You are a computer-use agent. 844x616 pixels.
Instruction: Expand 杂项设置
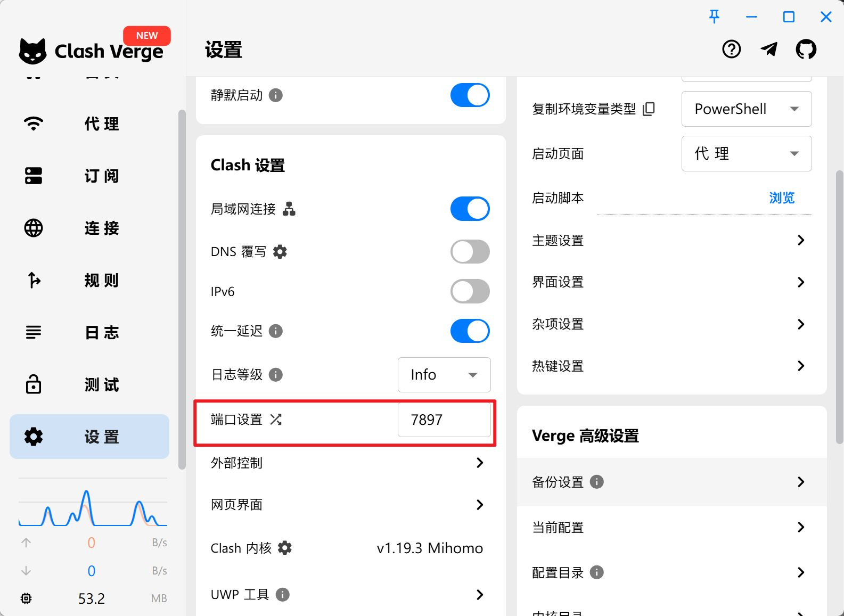coord(671,324)
